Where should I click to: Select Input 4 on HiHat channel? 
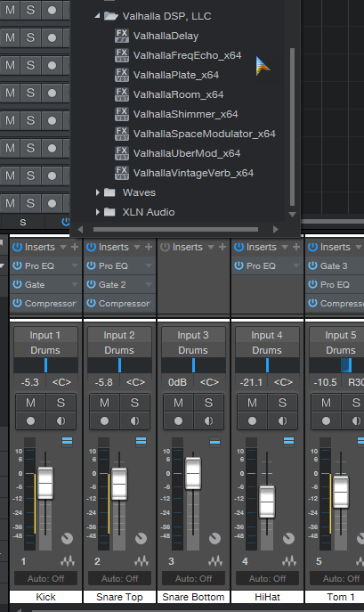(x=267, y=335)
